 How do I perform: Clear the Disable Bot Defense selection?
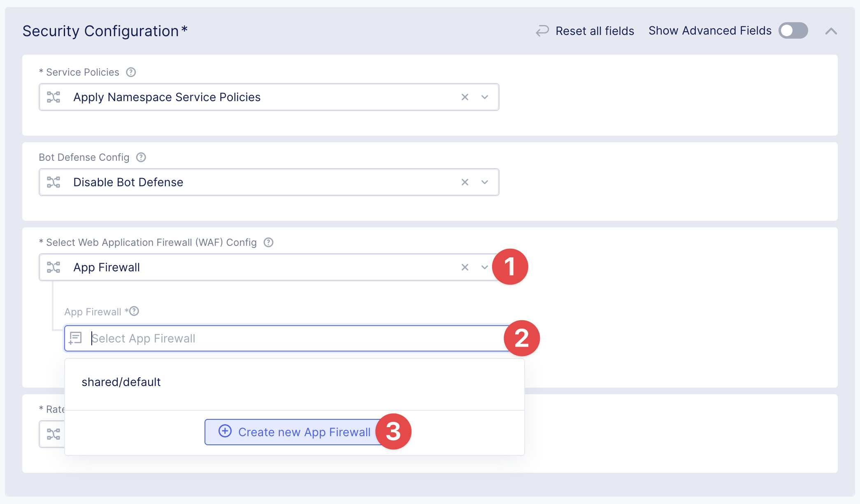[x=465, y=183]
